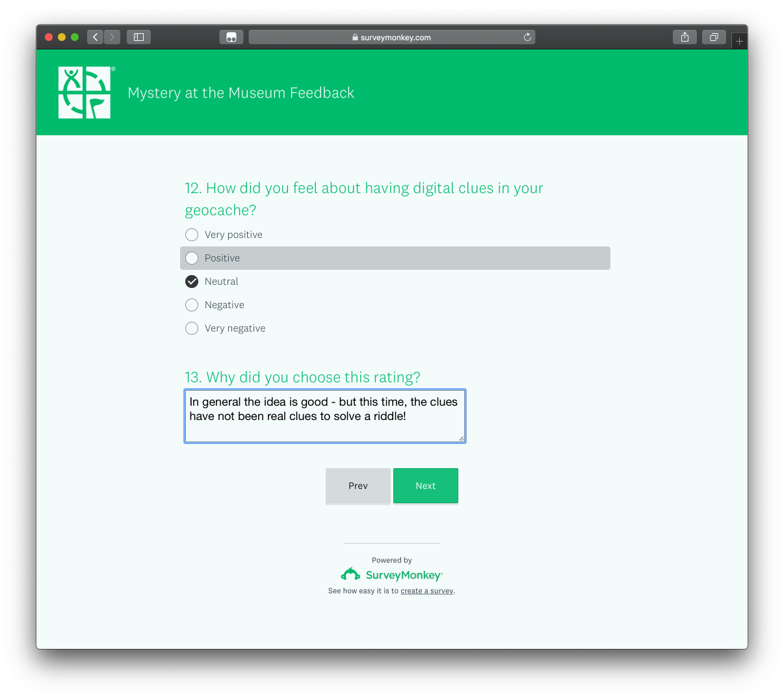Open the privacy extension icon beside address bar

(231, 37)
